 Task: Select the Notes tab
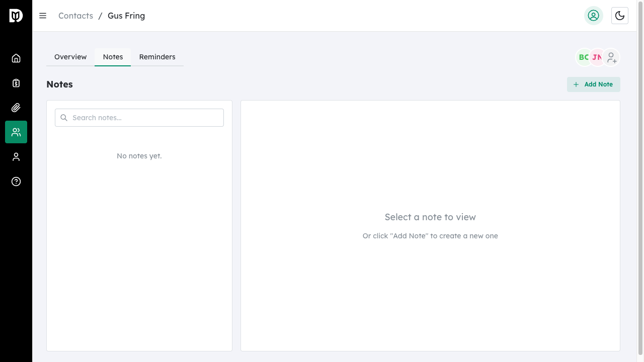pos(113,57)
